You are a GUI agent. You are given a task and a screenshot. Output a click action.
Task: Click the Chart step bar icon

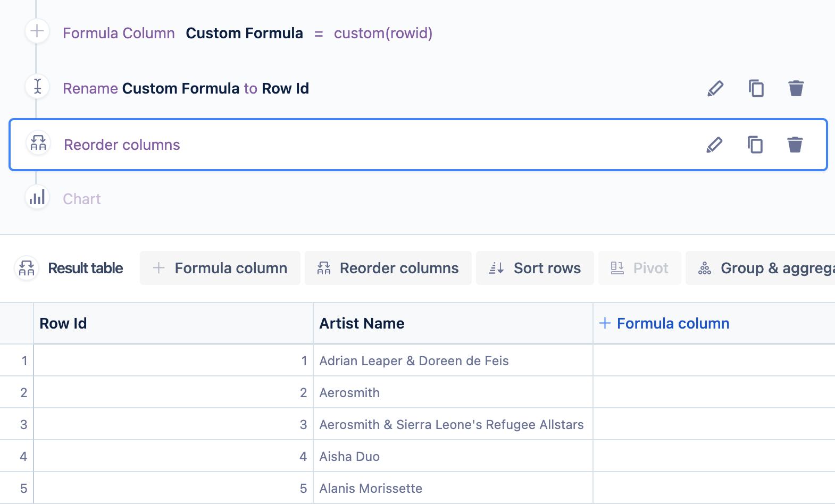pyautogui.click(x=37, y=198)
